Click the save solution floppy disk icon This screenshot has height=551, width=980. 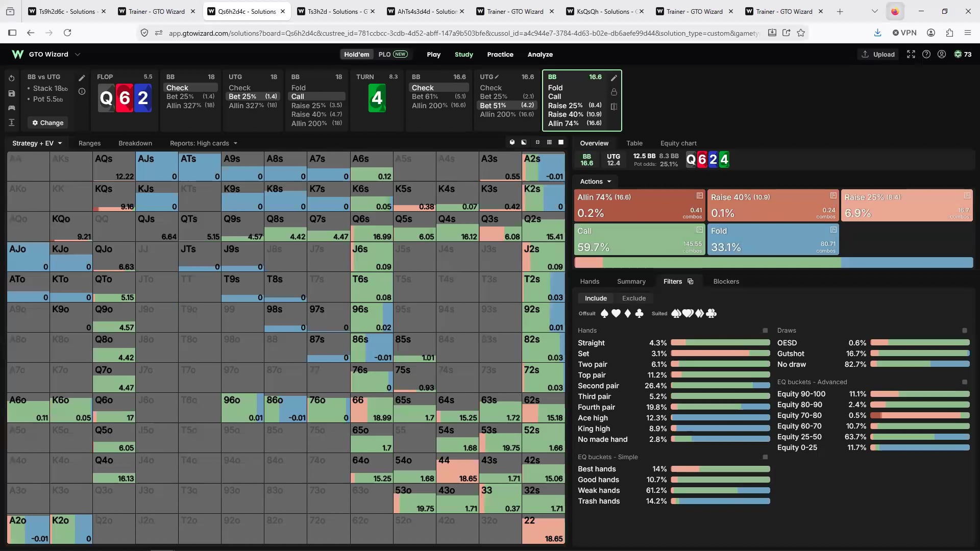[12, 93]
